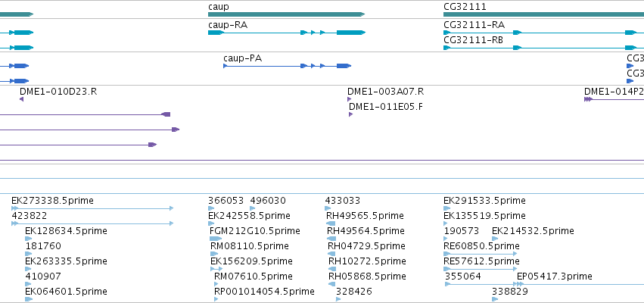644x303 pixels.
Task: Click the 366053 EST label
Action: 226,201
